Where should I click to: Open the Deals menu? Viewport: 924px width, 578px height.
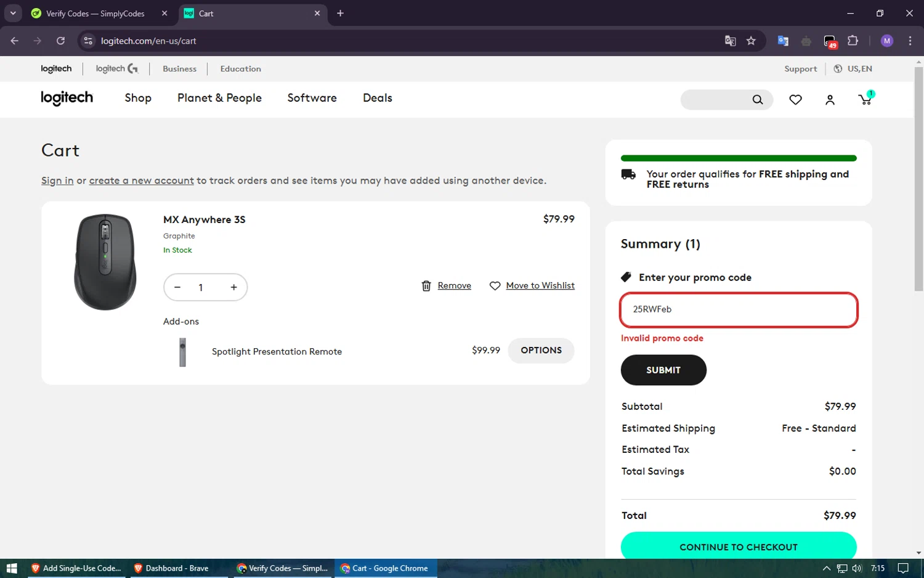point(378,98)
